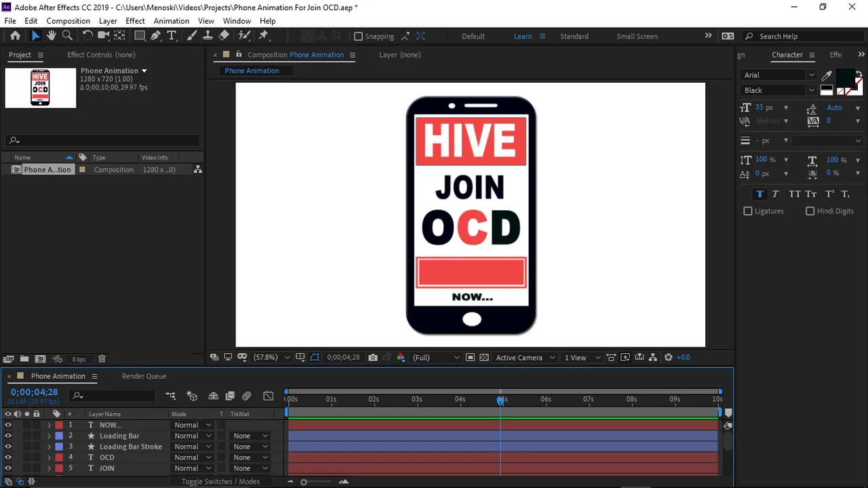Switch to the Default workspace

point(473,37)
